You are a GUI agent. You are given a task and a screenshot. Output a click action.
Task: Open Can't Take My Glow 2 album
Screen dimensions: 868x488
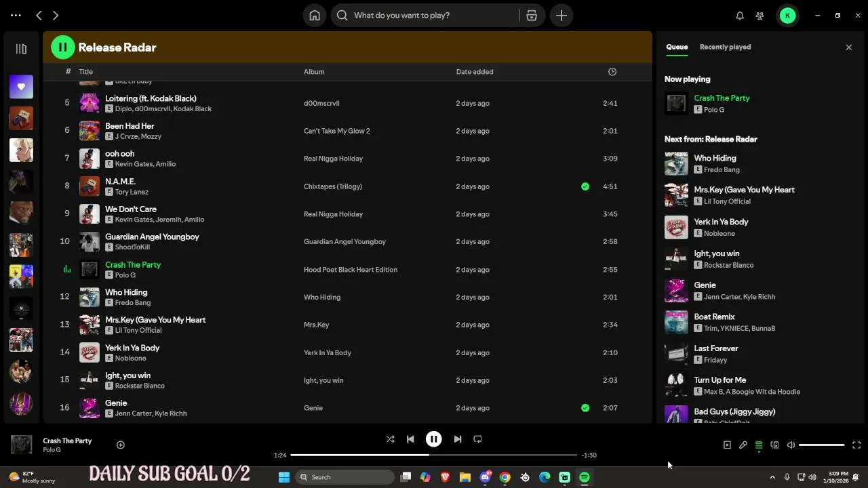click(x=337, y=131)
